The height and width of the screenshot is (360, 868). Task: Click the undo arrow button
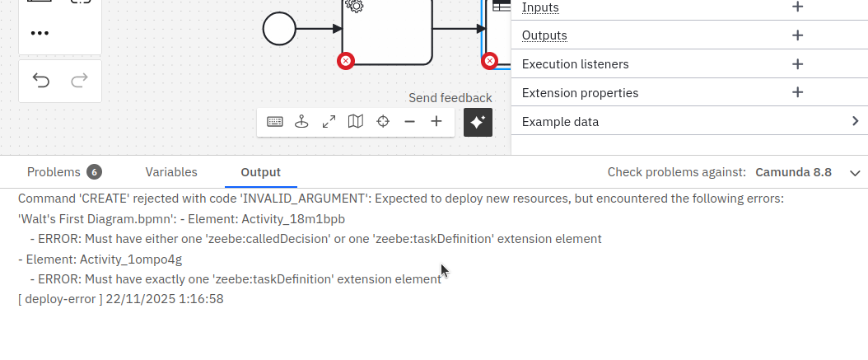point(41,80)
